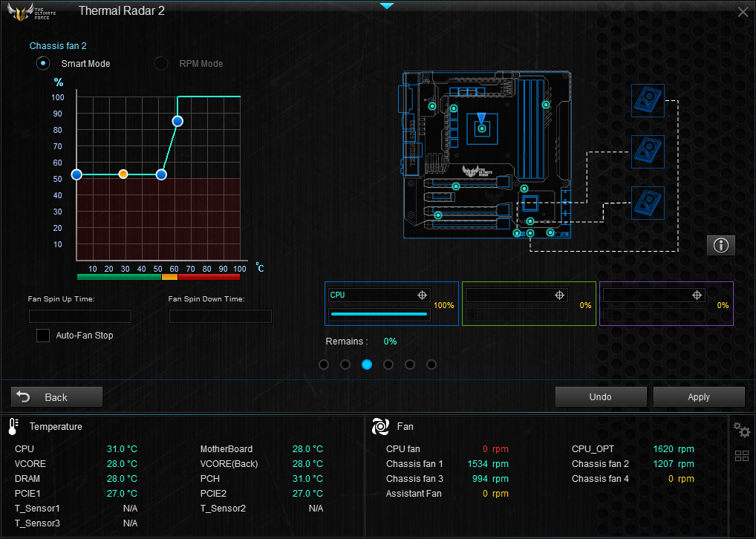The height and width of the screenshot is (539, 756).
Task: Click the MotherBoard temperature label
Action: 226,449
